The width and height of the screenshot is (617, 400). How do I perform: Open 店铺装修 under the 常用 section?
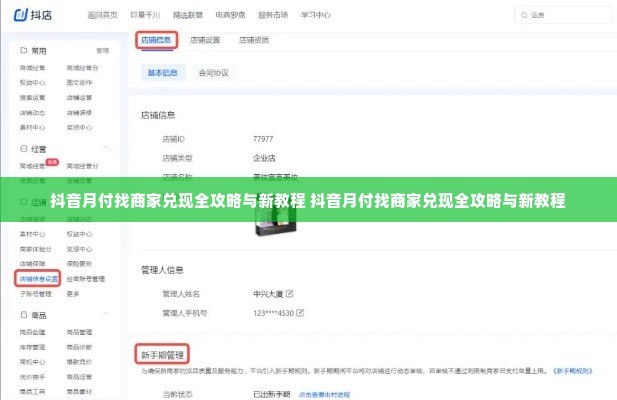(79, 113)
